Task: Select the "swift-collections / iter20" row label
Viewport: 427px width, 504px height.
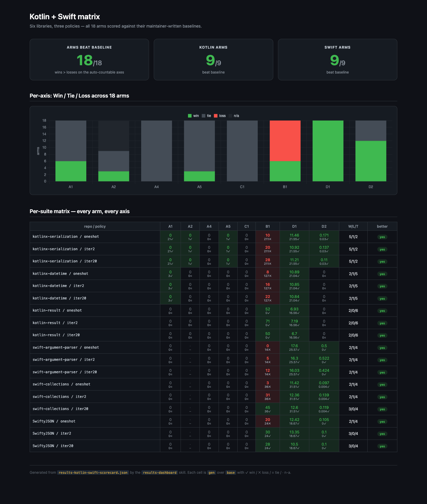Action: pyautogui.click(x=60, y=409)
